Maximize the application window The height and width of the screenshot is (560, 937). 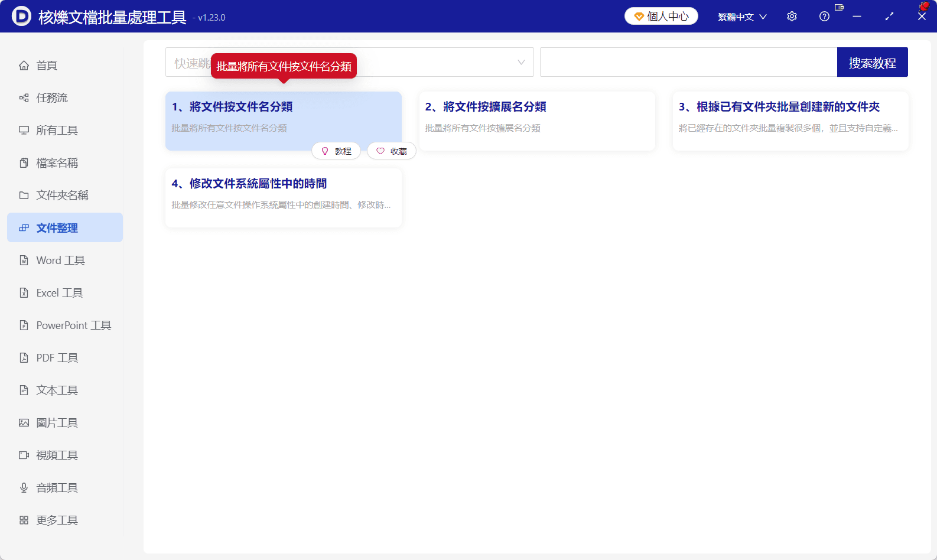889,17
